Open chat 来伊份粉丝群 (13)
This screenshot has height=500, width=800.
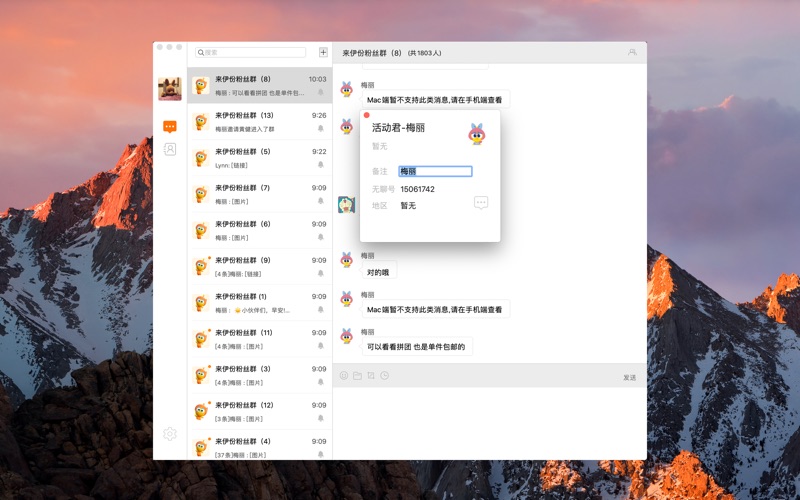(260, 122)
